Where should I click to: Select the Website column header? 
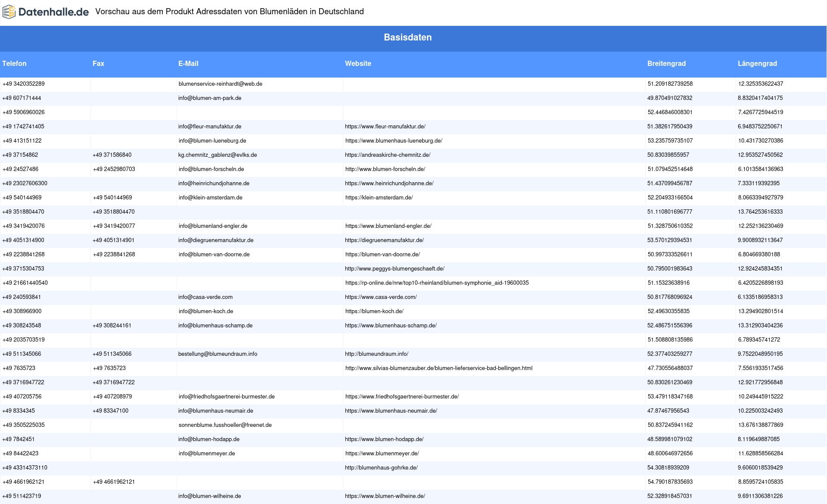pyautogui.click(x=358, y=63)
